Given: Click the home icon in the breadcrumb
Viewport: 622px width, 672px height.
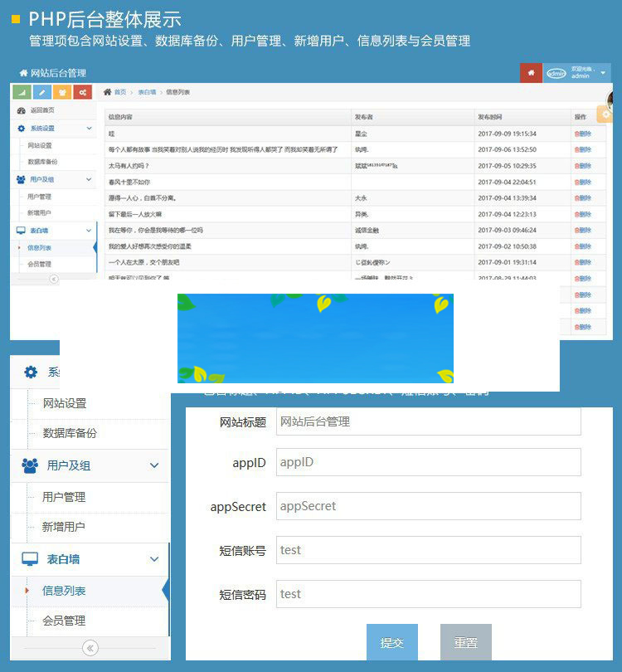Looking at the screenshot, I should click(108, 92).
